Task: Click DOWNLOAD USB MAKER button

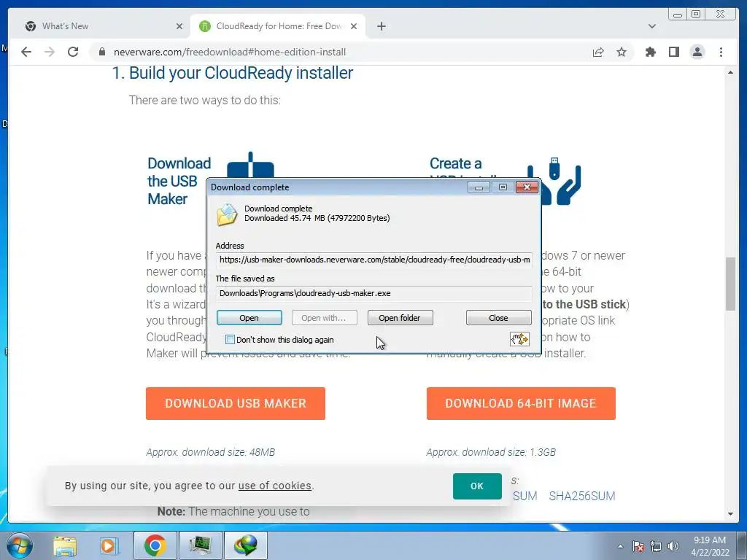Action: [236, 403]
